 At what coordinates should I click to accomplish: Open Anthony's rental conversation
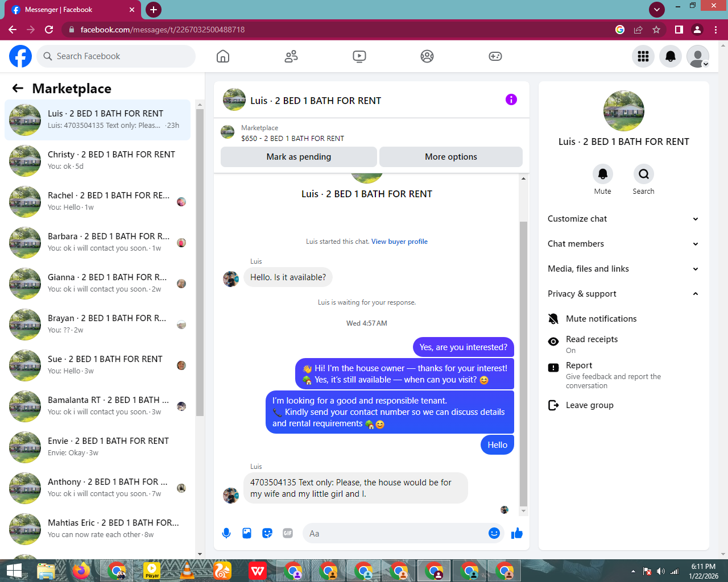pyautogui.click(x=98, y=488)
